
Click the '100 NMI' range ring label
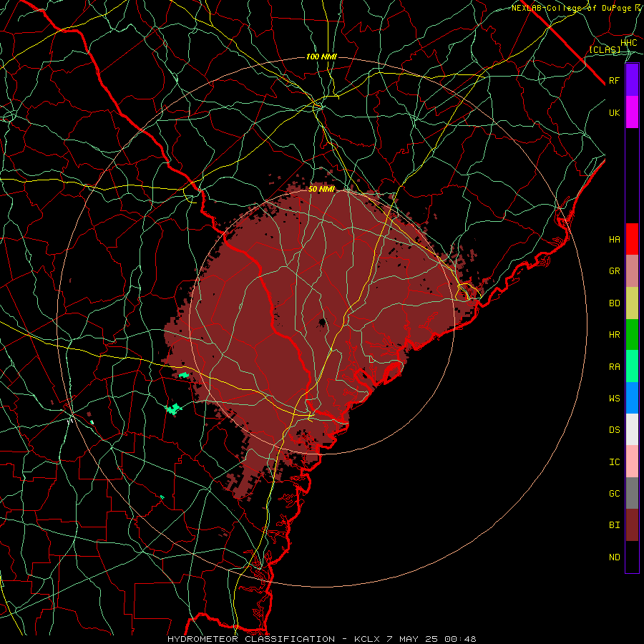tap(321, 57)
